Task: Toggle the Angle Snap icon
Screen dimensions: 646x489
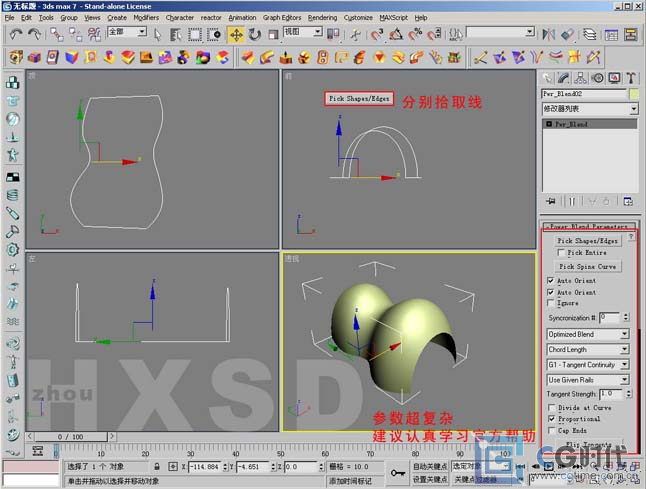Action: pyautogui.click(x=396, y=35)
